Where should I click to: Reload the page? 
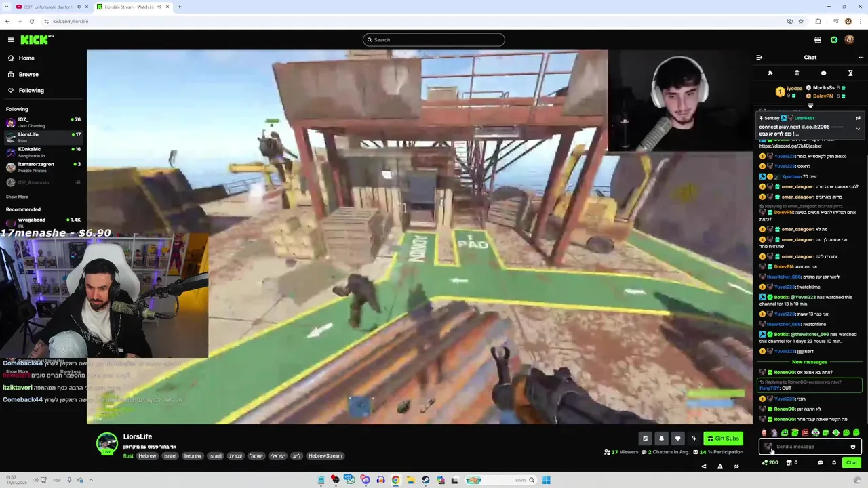(31, 21)
